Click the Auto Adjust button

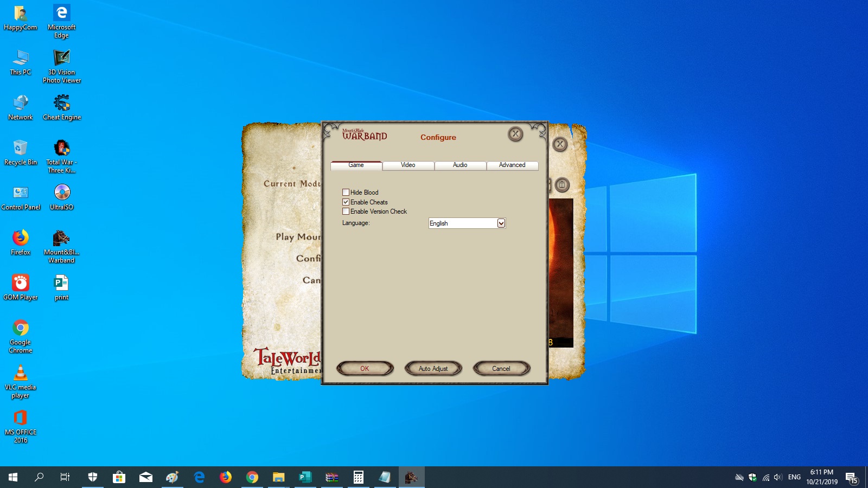[433, 369]
